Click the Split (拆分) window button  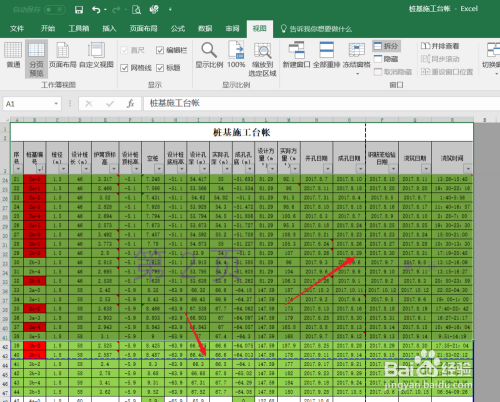(386, 46)
